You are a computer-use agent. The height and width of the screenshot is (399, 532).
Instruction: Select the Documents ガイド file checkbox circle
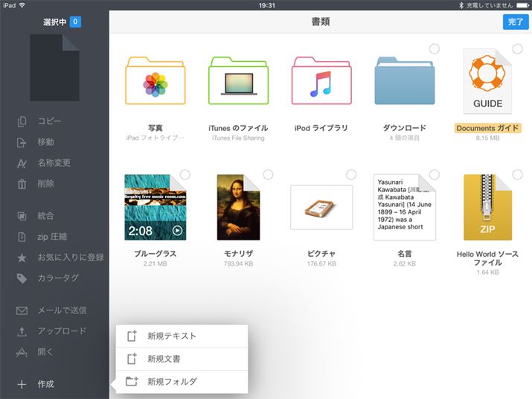(517, 49)
